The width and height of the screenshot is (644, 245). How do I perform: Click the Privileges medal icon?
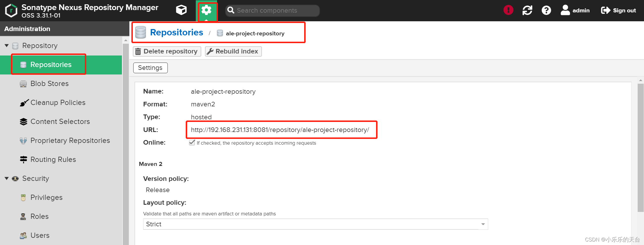(23, 198)
